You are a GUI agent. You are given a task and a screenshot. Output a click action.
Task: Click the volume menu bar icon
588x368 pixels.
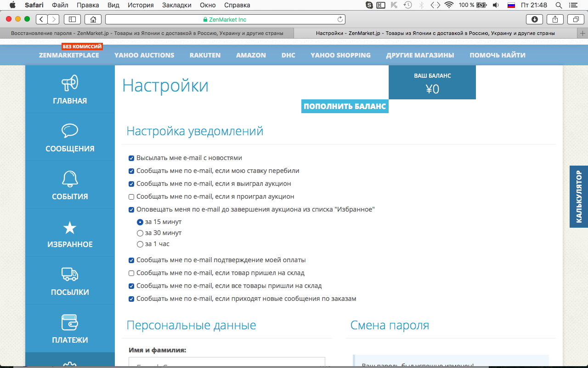click(x=496, y=5)
